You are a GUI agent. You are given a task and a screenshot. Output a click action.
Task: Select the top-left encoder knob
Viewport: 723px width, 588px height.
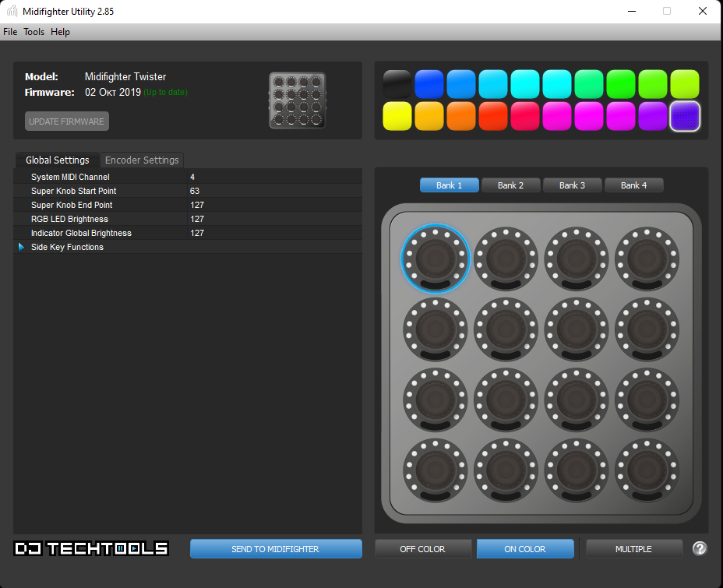click(436, 259)
